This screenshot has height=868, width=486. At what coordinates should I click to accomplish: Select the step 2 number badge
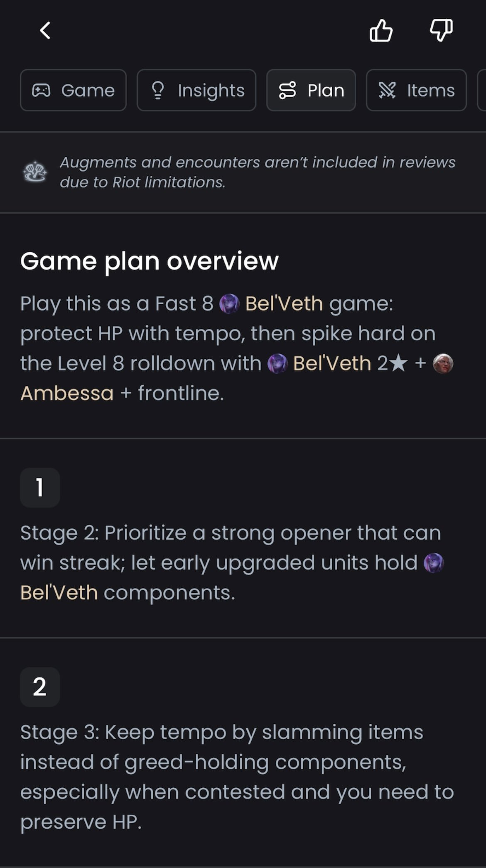click(40, 687)
